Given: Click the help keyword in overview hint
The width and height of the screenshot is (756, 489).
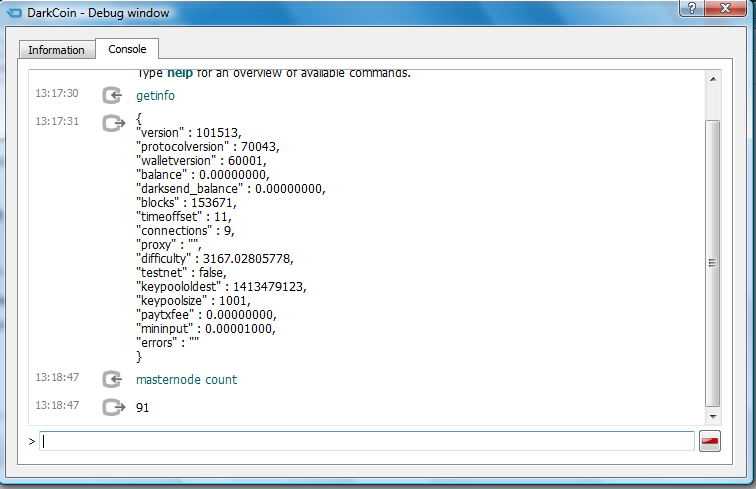Looking at the screenshot, I should [180, 74].
